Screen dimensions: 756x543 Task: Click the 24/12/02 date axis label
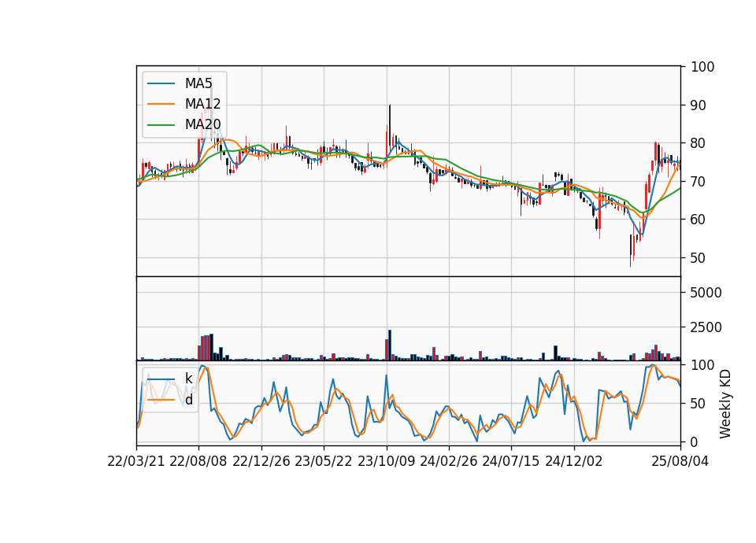click(574, 461)
